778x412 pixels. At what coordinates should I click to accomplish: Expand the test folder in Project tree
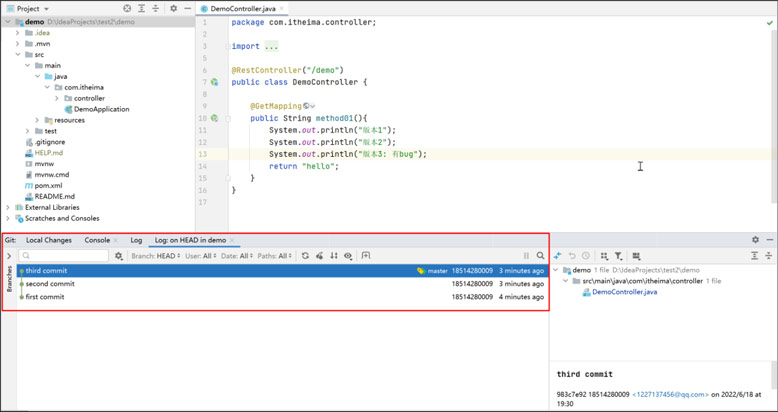coord(27,131)
